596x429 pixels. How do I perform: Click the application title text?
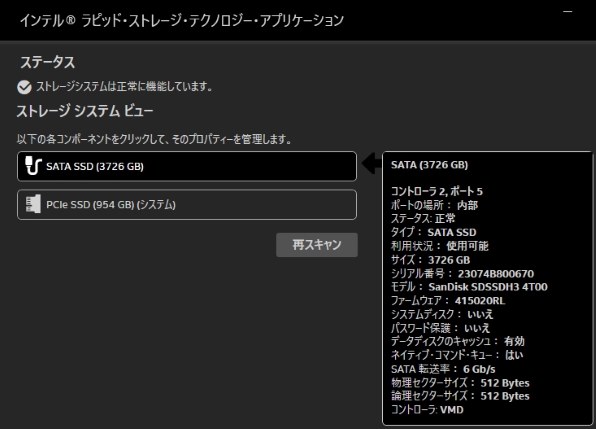182,20
